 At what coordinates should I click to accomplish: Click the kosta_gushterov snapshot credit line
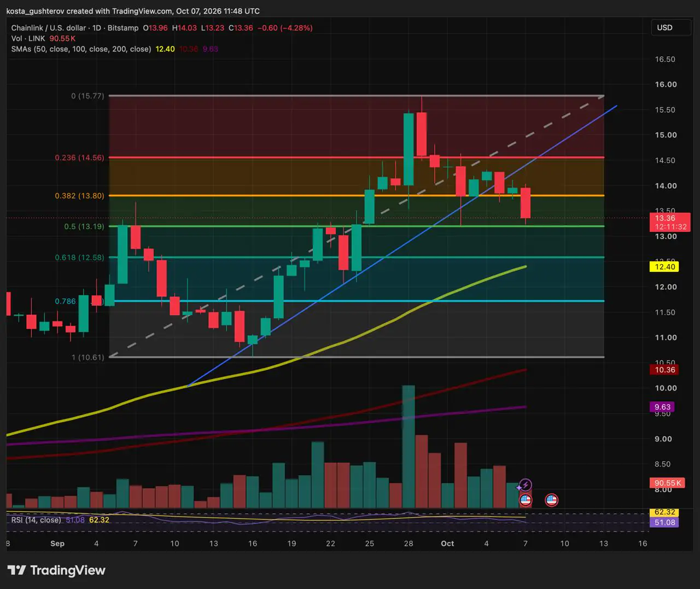pyautogui.click(x=133, y=11)
